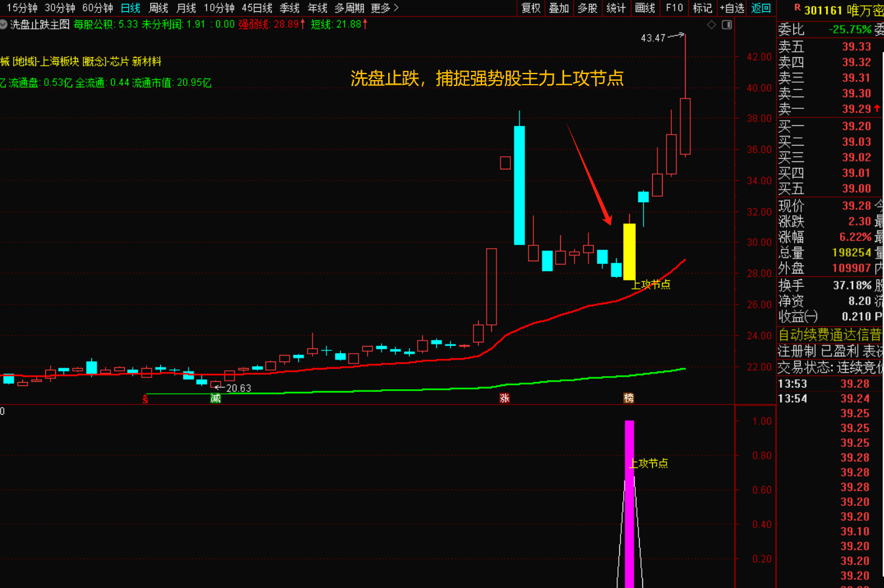Click the red R badge beside stock code

coord(797,8)
